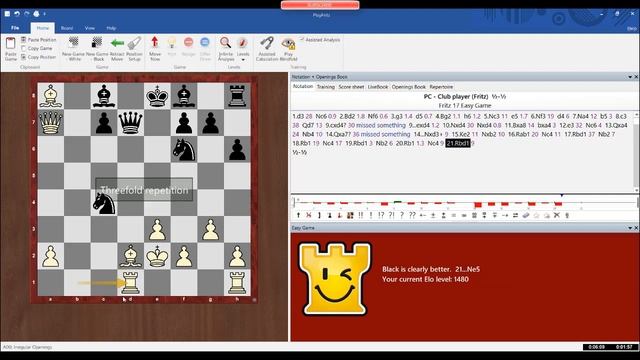Start a New Game as White
The width and height of the screenshot is (640, 360).
tap(73, 49)
